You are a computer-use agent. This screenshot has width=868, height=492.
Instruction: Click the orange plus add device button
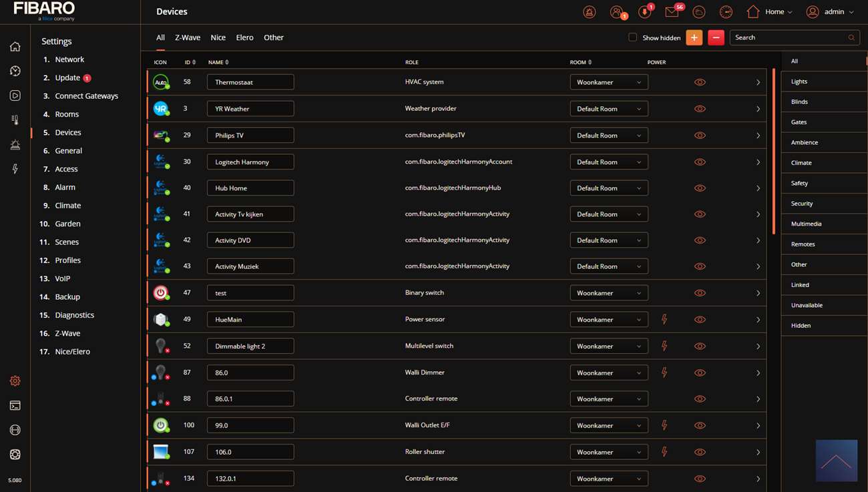pos(694,38)
